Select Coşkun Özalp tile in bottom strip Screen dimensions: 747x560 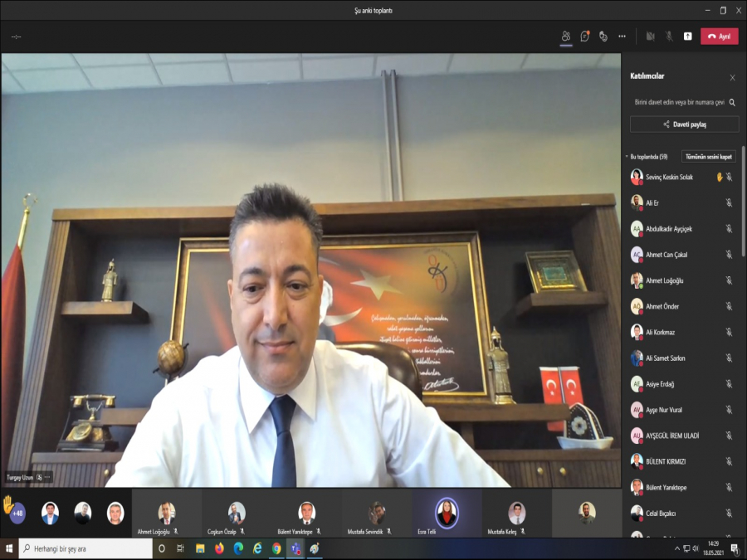237,514
